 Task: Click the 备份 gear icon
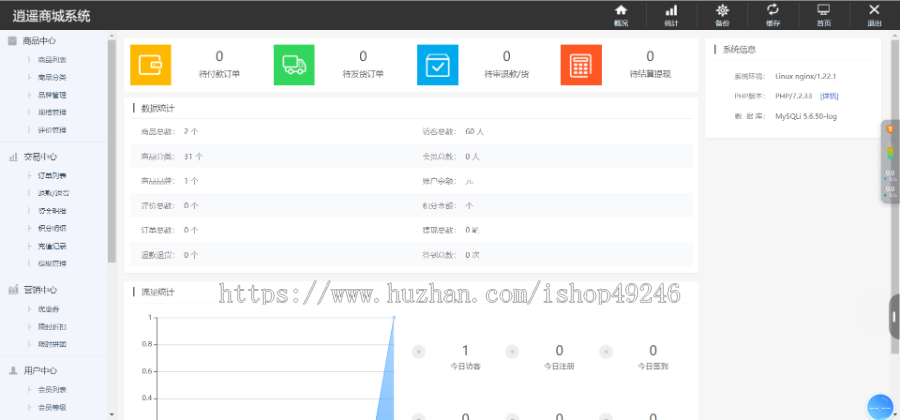[x=722, y=10]
